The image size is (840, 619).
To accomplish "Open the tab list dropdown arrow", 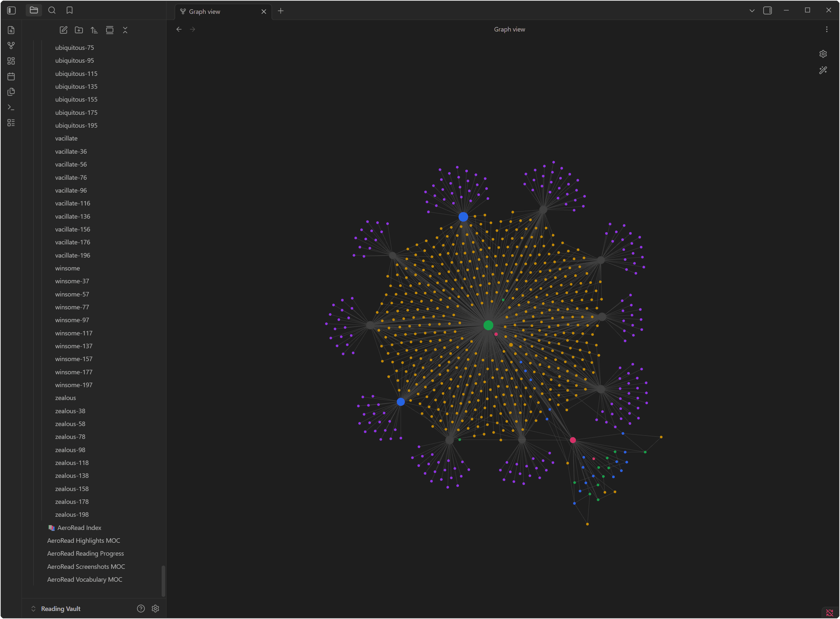I will [x=751, y=10].
